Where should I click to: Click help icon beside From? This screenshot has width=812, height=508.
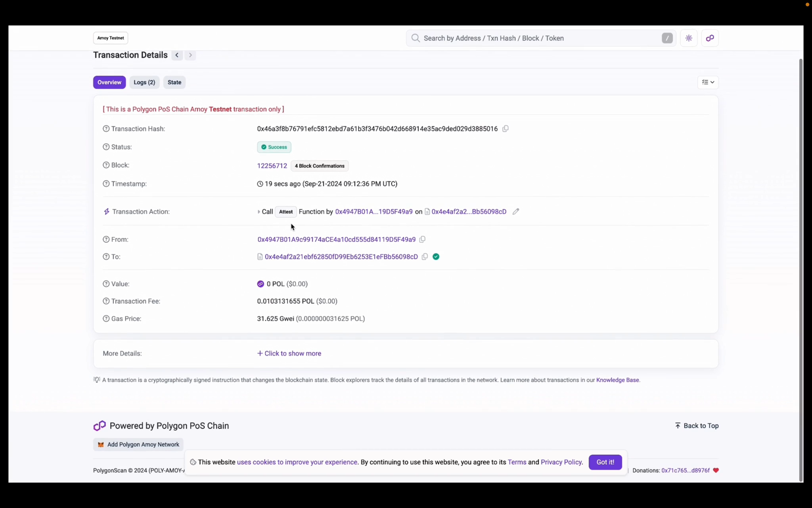[106, 239]
